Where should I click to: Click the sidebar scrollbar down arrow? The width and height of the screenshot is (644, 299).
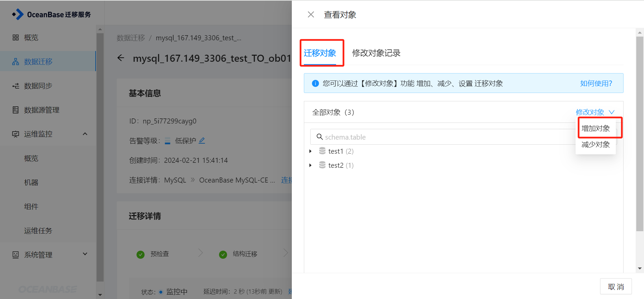100,295
